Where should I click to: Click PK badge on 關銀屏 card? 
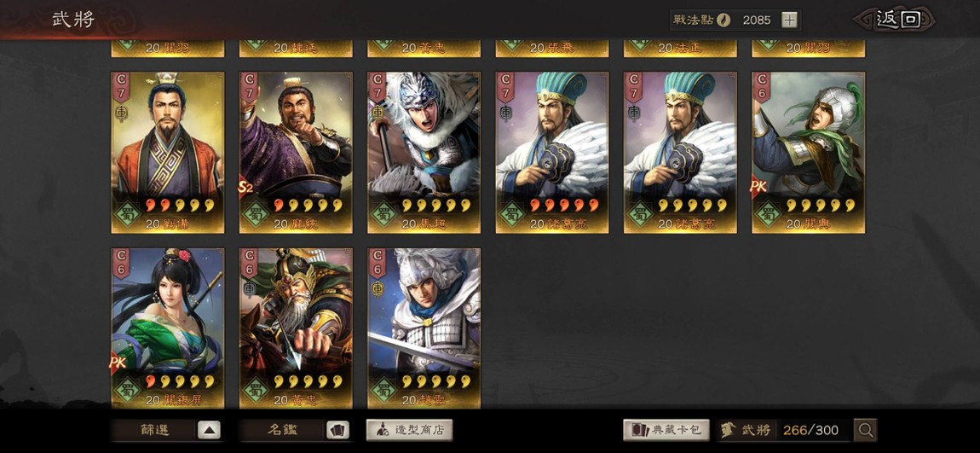coord(117,363)
